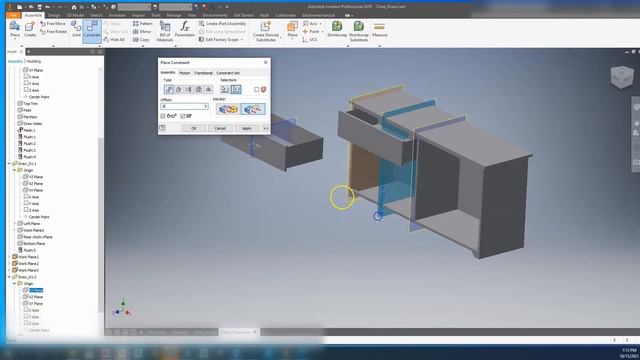
Task: Open help in Place Constraint dialog
Action: pyautogui.click(x=162, y=128)
